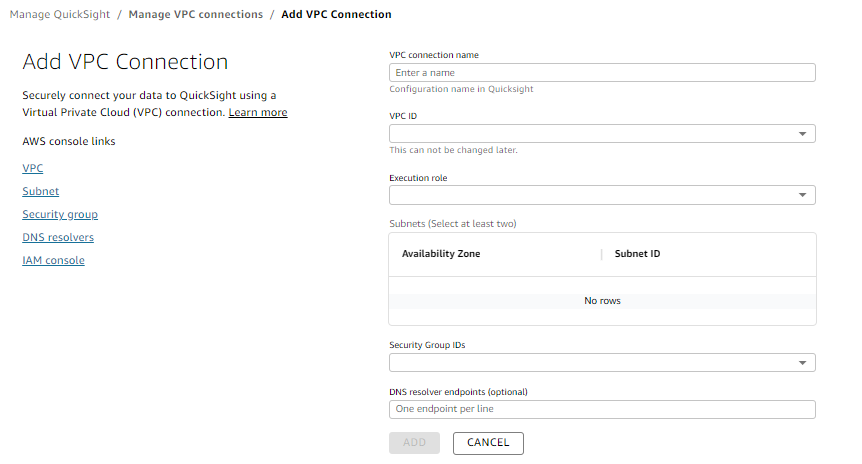Click the Availability Zone column header
The image size is (862, 464).
coord(441,254)
